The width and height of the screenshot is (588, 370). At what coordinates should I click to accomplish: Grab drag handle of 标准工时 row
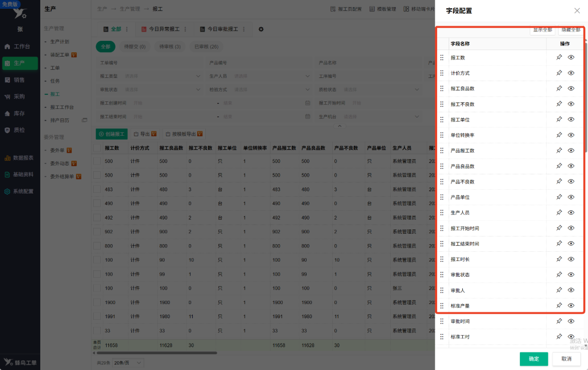pyautogui.click(x=442, y=337)
